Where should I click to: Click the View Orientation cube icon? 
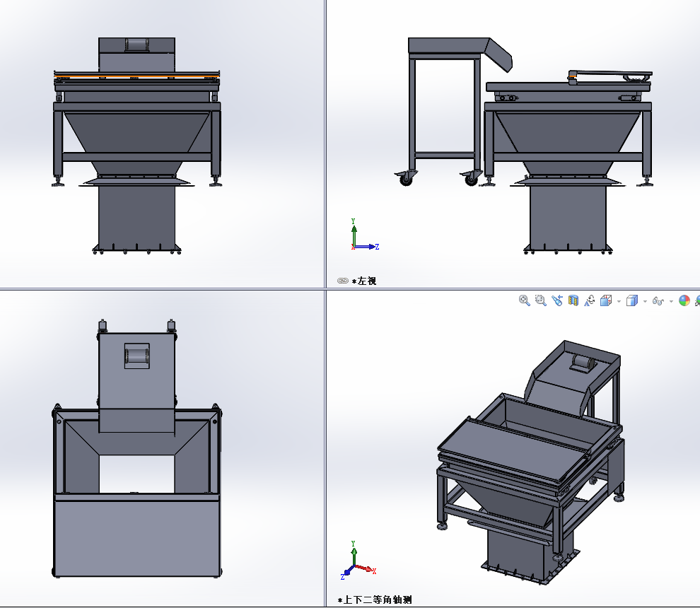point(606,300)
